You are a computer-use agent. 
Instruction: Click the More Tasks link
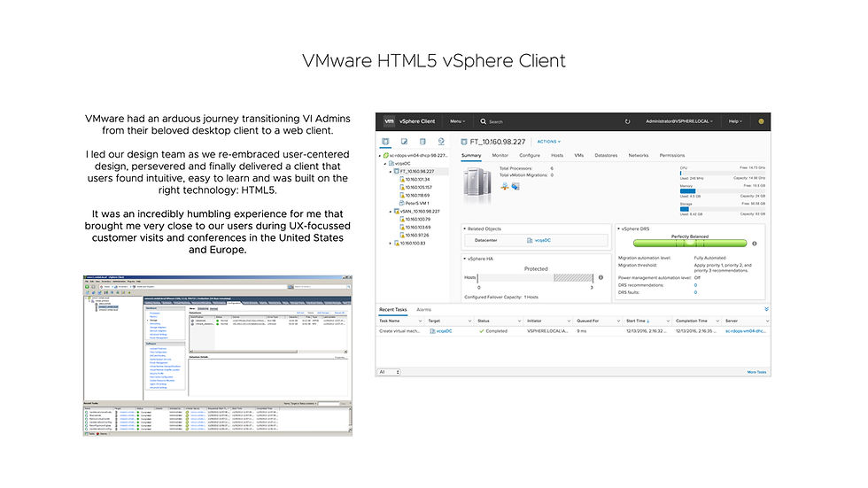(756, 372)
